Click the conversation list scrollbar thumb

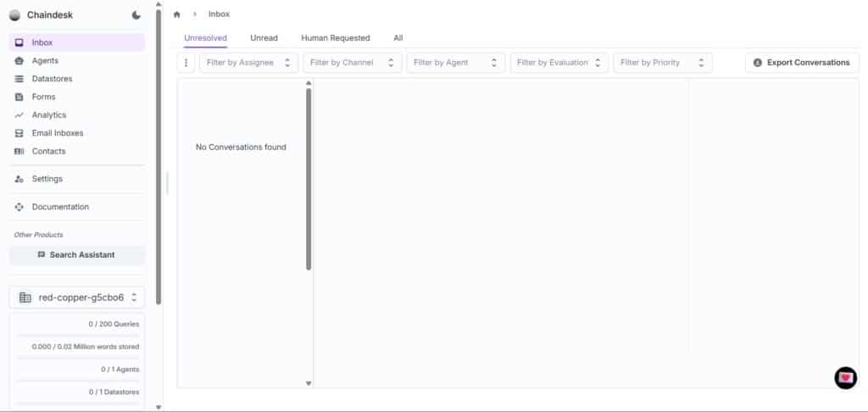point(309,180)
